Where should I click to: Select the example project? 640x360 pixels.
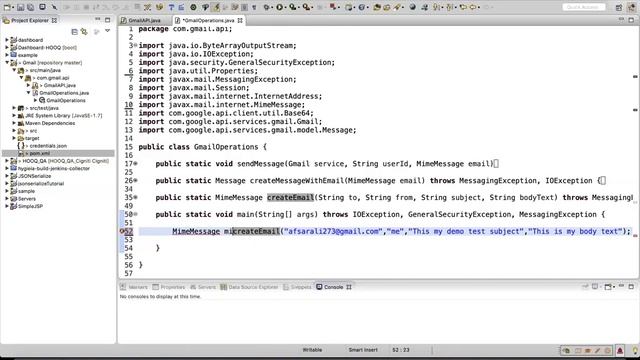point(27,55)
